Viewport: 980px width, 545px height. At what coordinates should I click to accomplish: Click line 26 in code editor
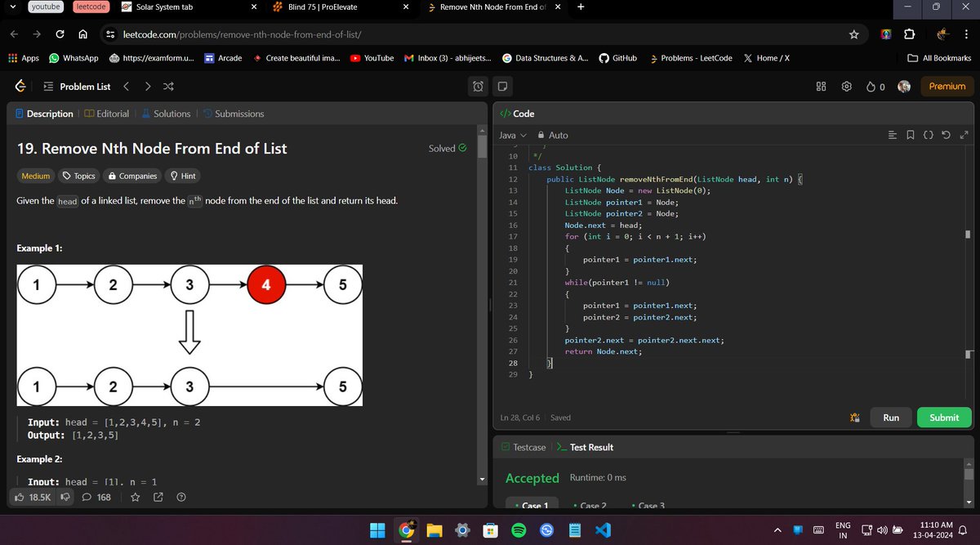tap(644, 340)
